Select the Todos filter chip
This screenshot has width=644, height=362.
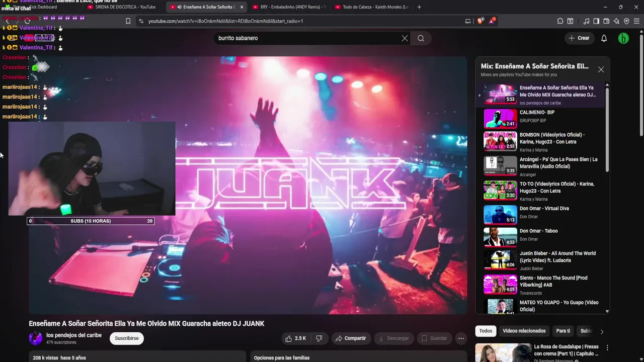tap(486, 331)
